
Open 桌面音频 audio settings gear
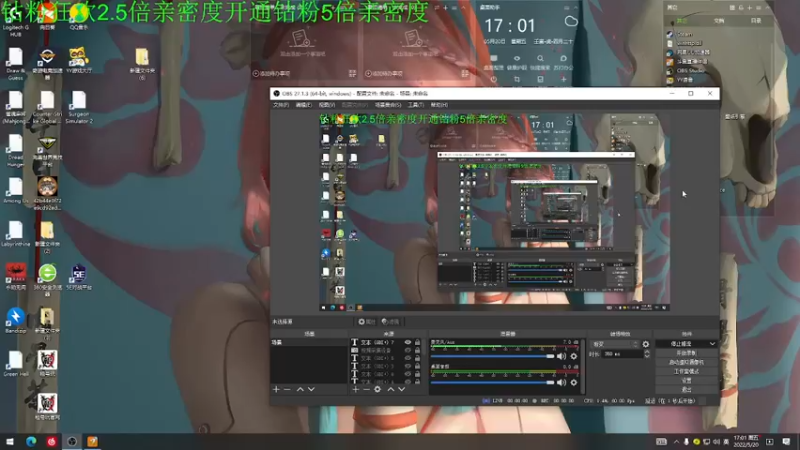pos(574,382)
